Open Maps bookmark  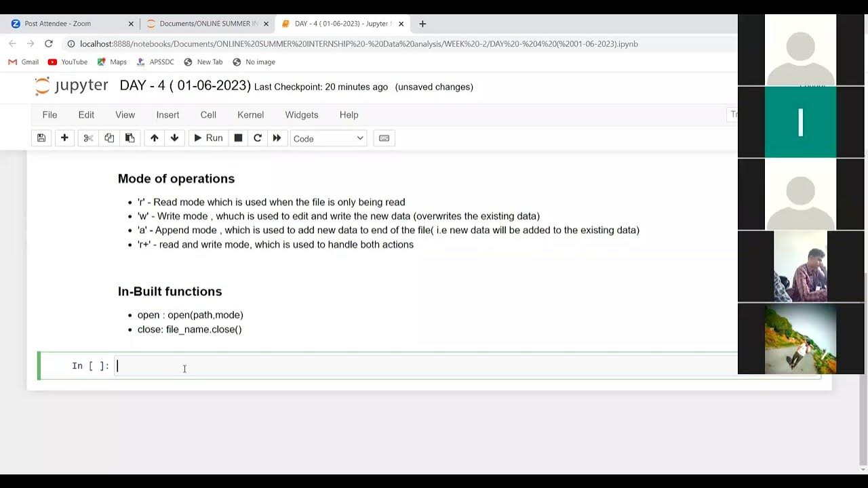point(112,62)
